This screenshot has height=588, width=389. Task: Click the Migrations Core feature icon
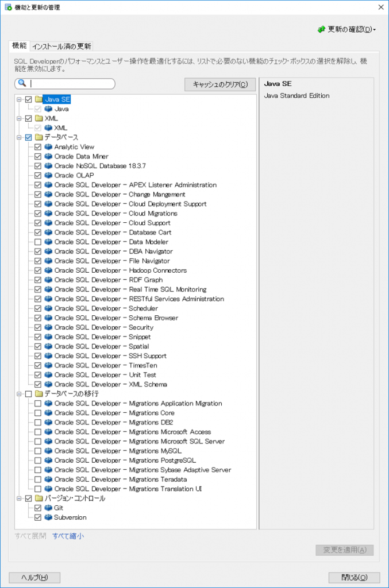coord(48,413)
